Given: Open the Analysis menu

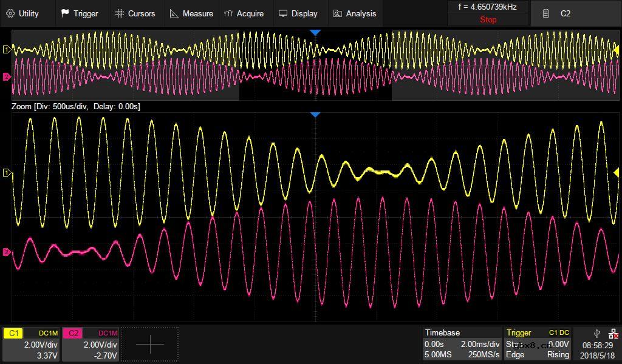Looking at the screenshot, I should [355, 13].
